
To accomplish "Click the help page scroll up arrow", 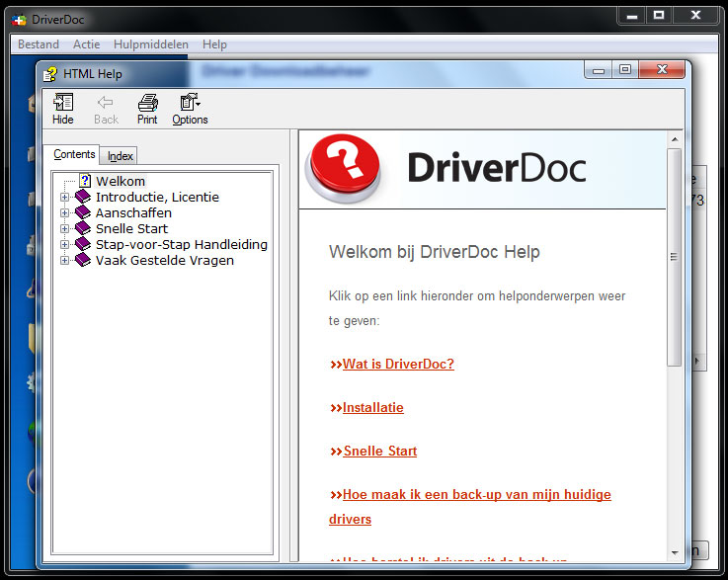I will (675, 139).
